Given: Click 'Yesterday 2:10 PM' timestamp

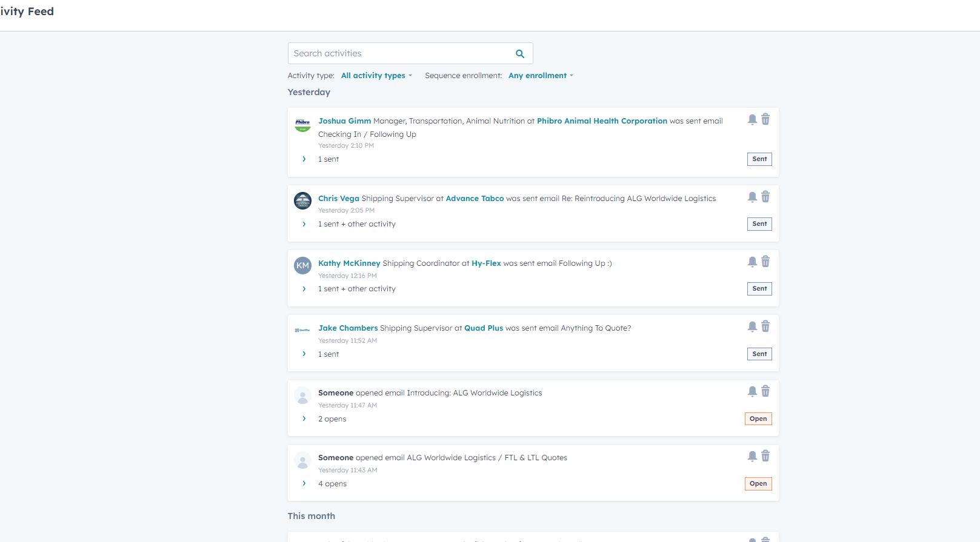Looking at the screenshot, I should tap(346, 146).
